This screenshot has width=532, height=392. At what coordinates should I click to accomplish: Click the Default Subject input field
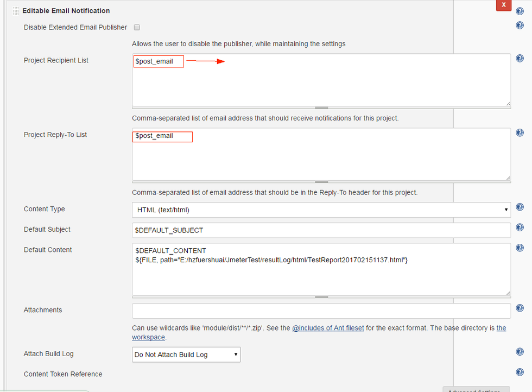[x=321, y=230]
